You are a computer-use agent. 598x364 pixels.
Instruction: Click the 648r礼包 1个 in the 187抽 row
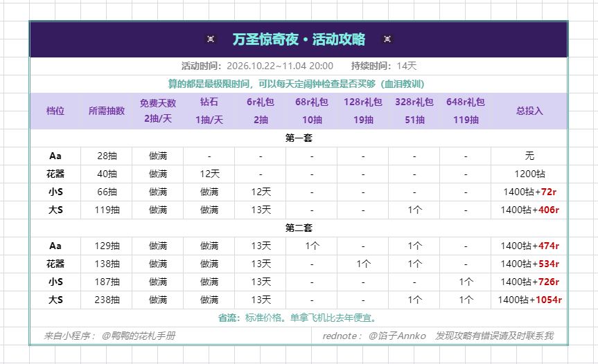pos(466,282)
